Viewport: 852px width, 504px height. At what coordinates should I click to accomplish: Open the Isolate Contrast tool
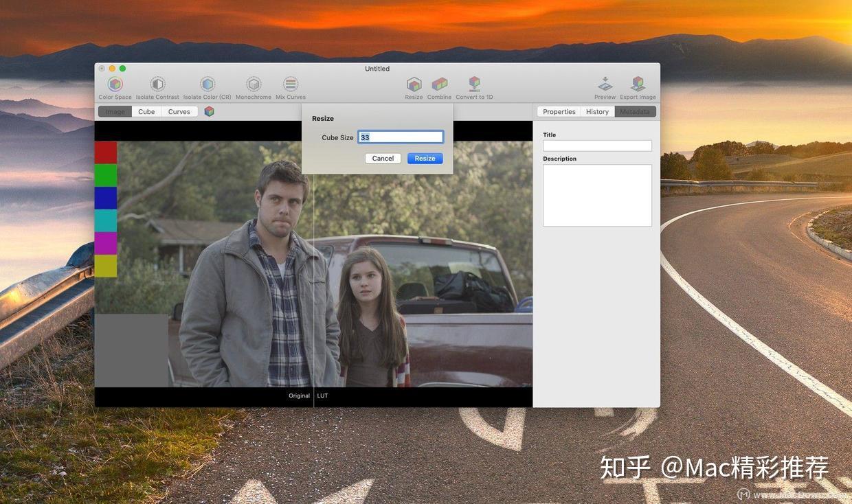point(157,86)
